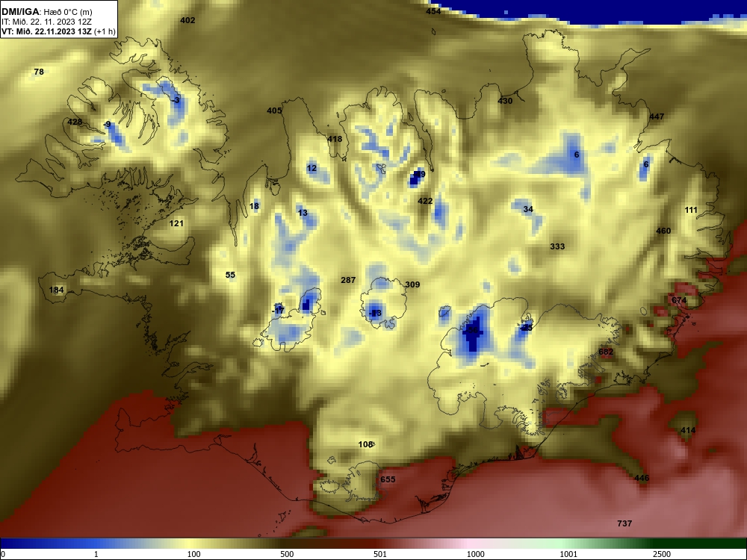The height and width of the screenshot is (560, 747).
Task: Click the map value 49 on dark blue
Action: 420,175
